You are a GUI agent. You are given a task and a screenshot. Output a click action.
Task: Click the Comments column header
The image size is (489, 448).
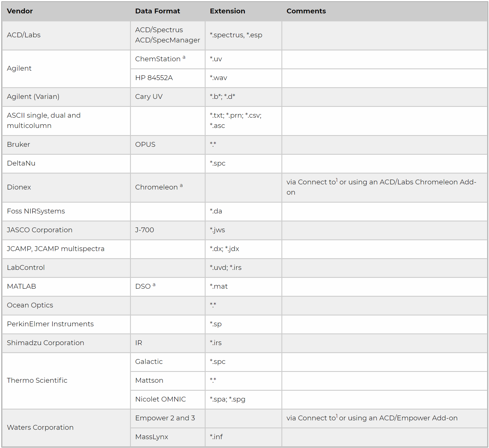pos(306,11)
